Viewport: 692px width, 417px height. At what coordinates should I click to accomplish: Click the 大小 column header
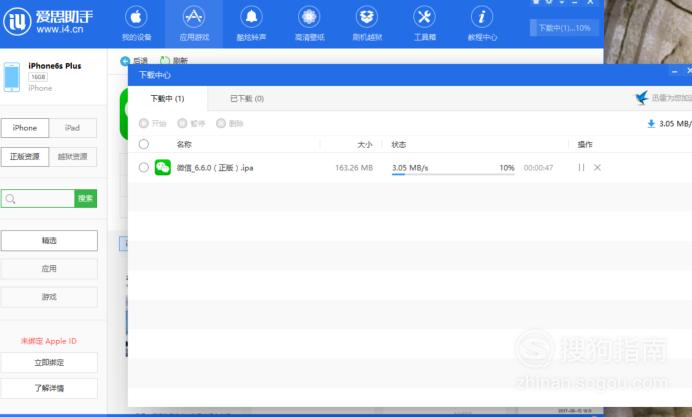(365, 144)
